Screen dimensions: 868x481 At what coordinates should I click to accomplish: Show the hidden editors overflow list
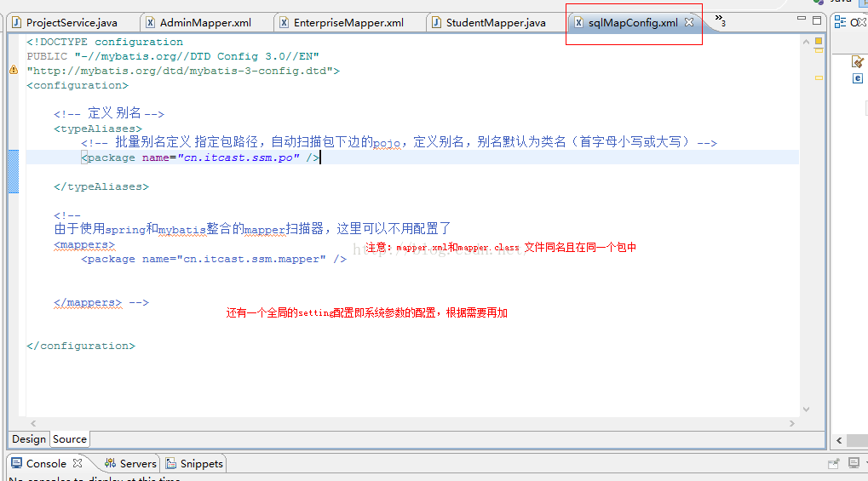(x=720, y=20)
